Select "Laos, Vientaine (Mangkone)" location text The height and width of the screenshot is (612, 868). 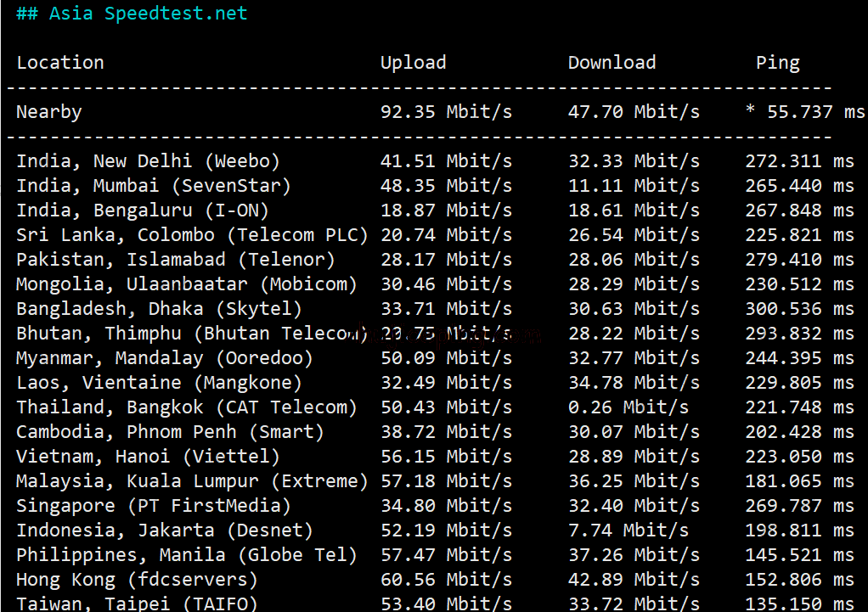(x=159, y=383)
